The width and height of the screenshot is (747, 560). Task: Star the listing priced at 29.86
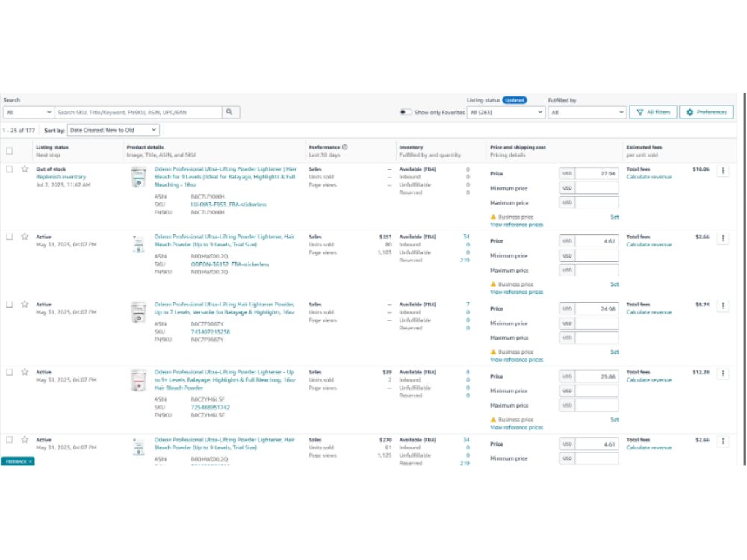25,372
